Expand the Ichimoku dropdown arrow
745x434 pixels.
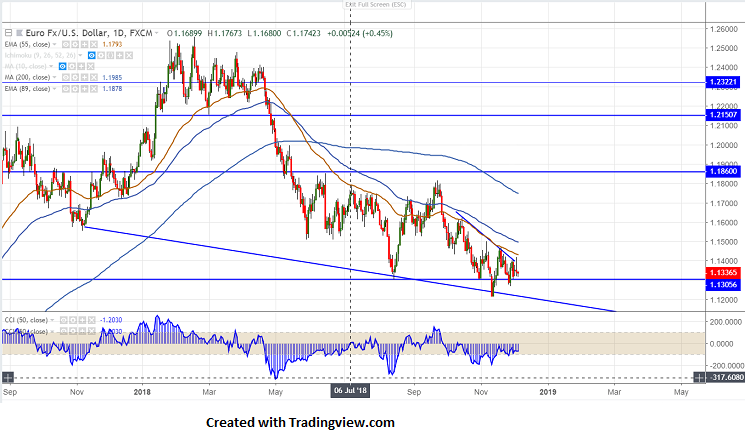pos(80,55)
